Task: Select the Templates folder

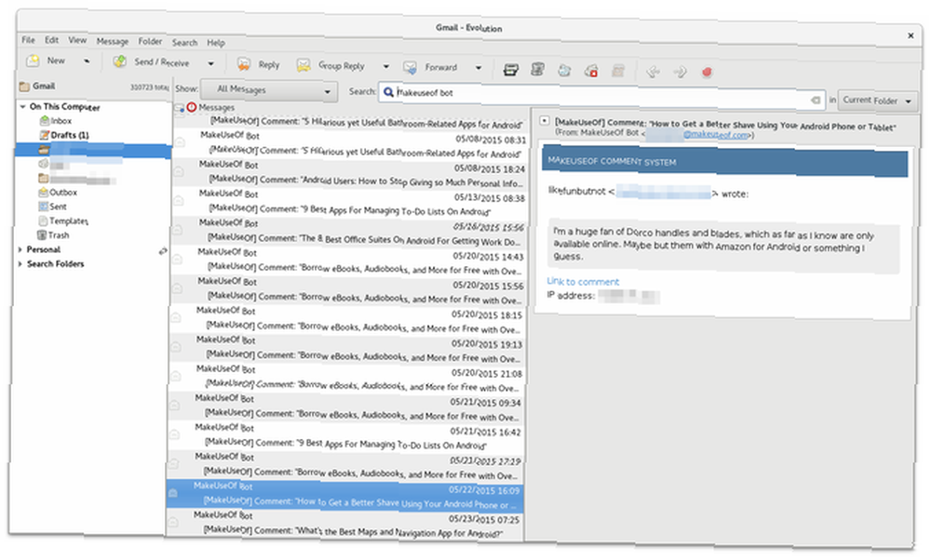Action: click(63, 220)
